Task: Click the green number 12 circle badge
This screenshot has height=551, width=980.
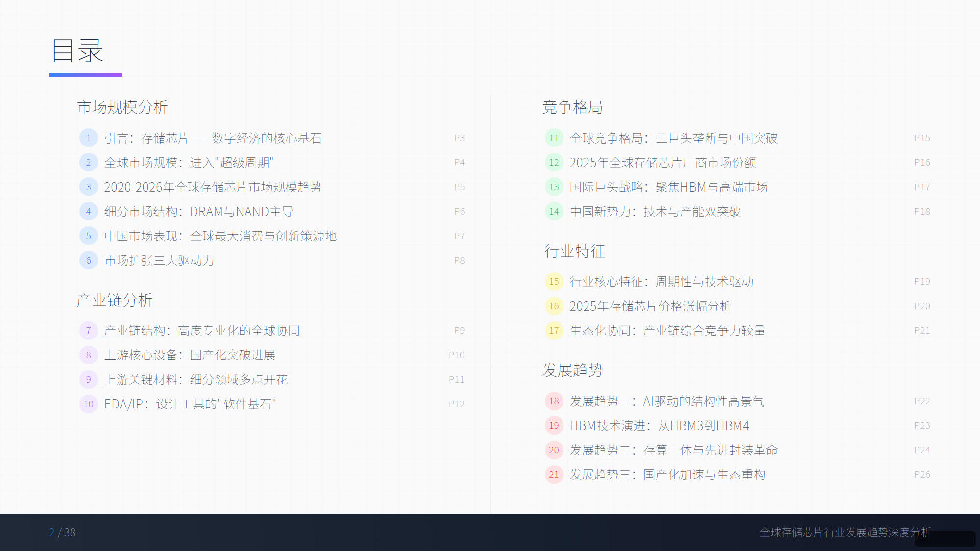Action: [554, 163]
